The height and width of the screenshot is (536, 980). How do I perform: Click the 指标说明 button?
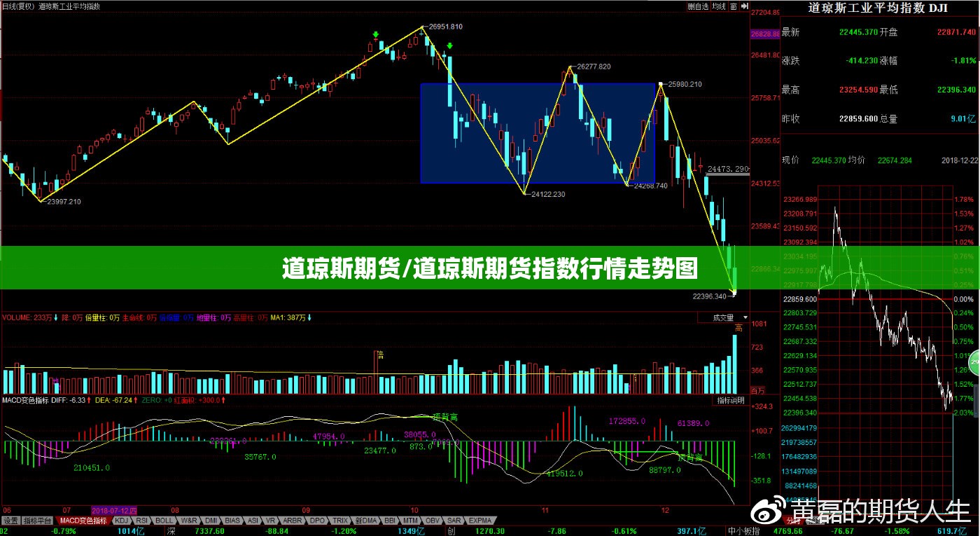point(731,400)
